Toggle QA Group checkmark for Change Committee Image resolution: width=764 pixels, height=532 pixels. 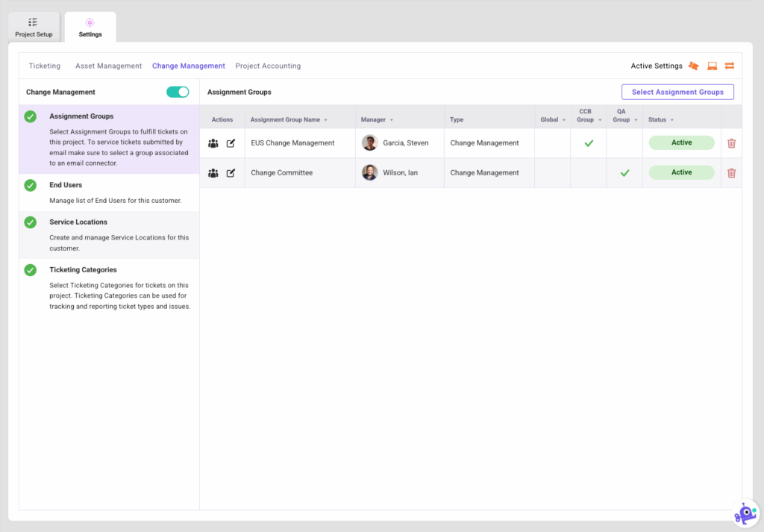(x=624, y=173)
